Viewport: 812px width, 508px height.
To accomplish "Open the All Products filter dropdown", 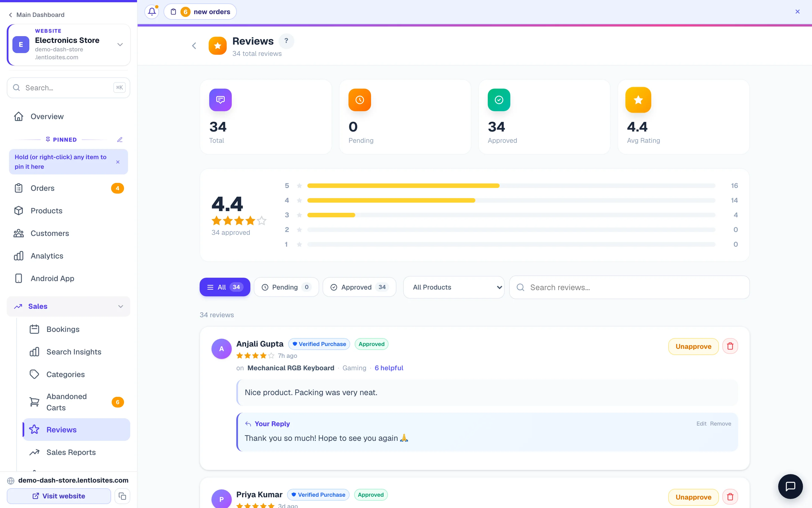I will point(454,287).
